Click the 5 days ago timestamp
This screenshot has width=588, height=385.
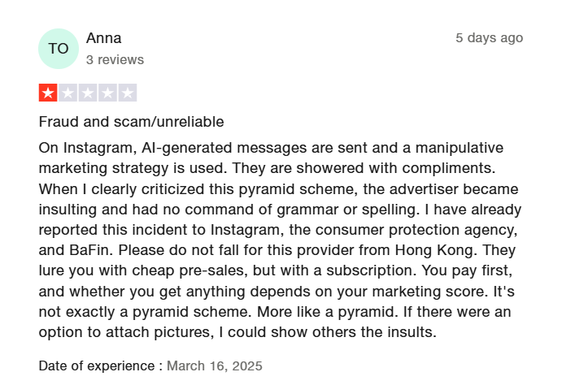489,38
